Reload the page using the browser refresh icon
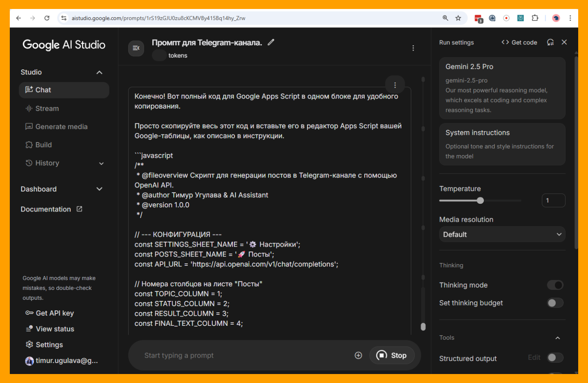The image size is (588, 383). tap(47, 18)
